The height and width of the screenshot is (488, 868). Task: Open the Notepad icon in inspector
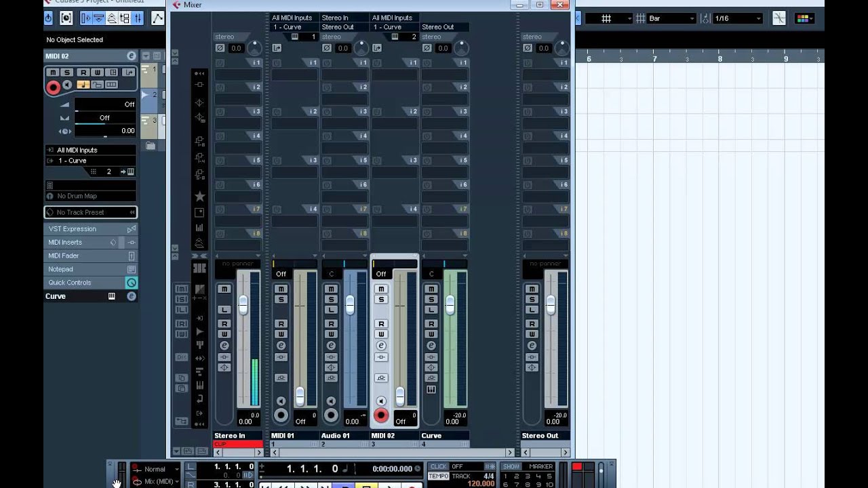point(132,269)
